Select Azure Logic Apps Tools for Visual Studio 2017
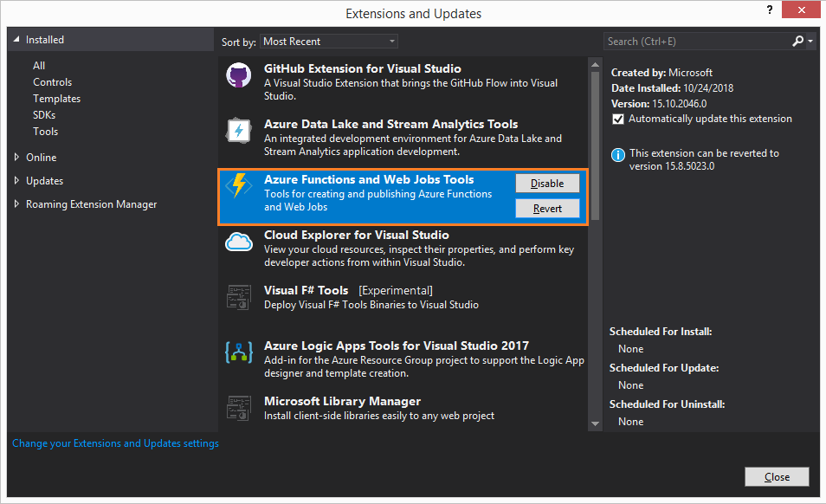Image resolution: width=826 pixels, height=504 pixels. [397, 346]
